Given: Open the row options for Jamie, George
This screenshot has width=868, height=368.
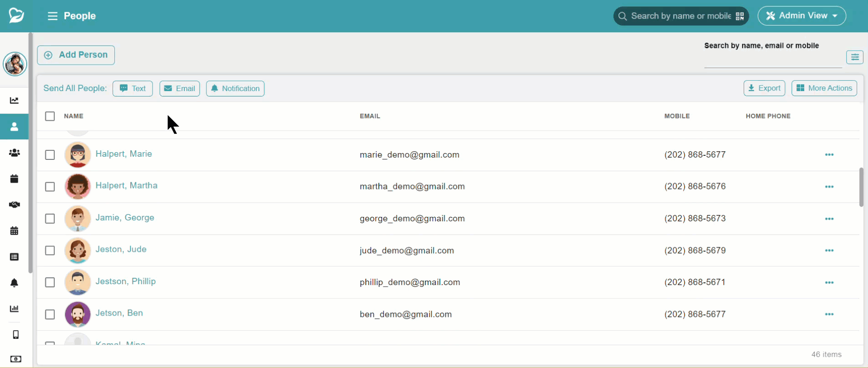Looking at the screenshot, I should (829, 219).
